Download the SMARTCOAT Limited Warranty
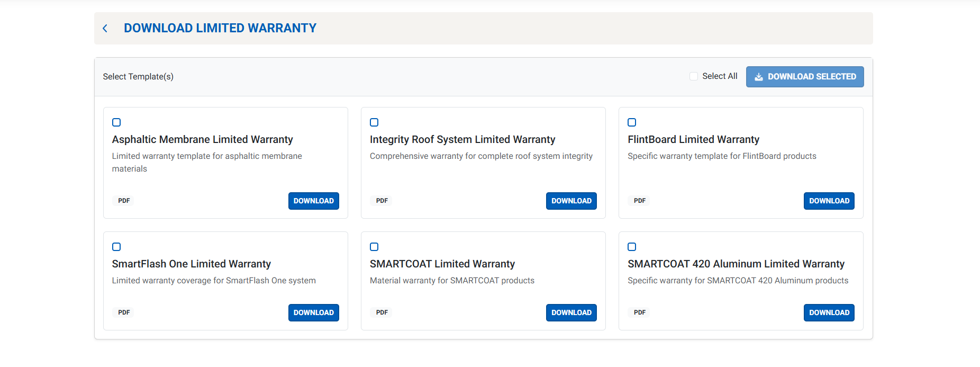 571,312
